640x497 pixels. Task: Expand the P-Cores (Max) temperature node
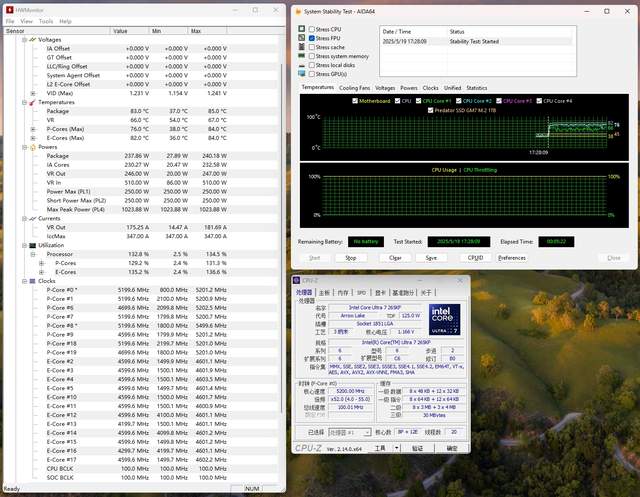[30, 129]
